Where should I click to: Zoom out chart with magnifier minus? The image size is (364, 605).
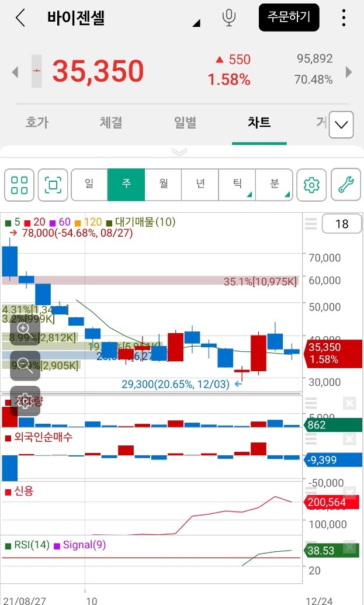(25, 365)
